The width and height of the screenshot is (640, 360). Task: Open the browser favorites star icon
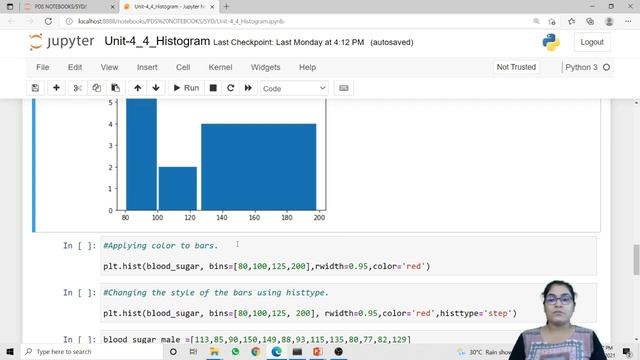[x=571, y=21]
